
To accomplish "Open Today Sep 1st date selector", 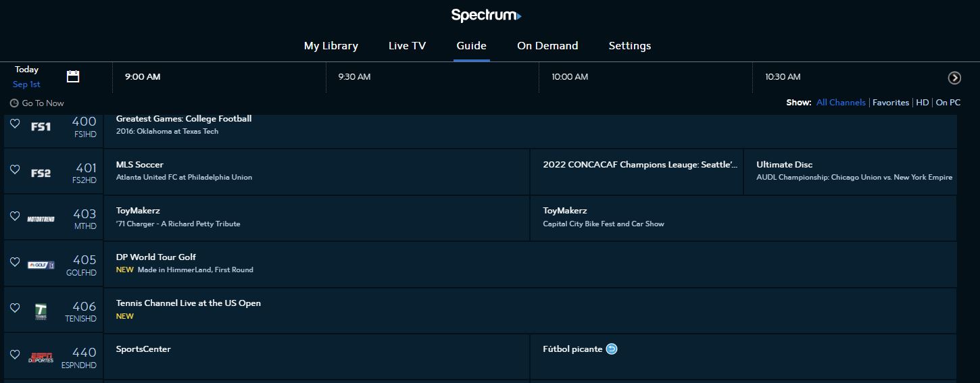I will (27, 77).
